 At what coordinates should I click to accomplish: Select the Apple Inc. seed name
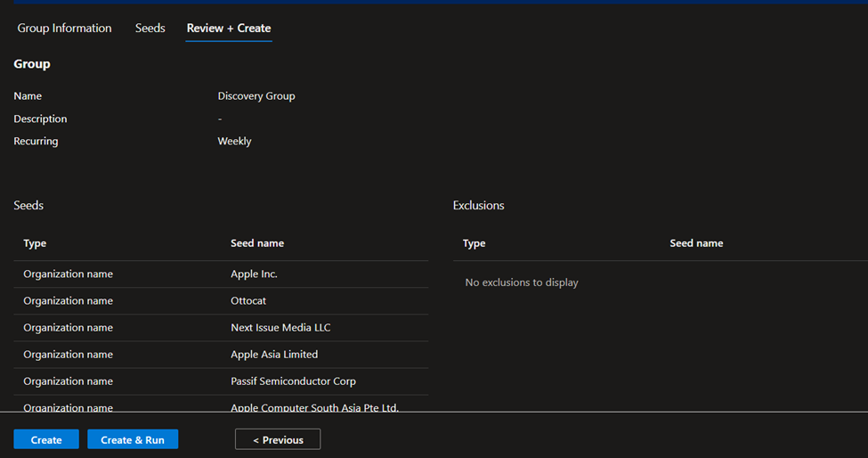pyautogui.click(x=254, y=274)
